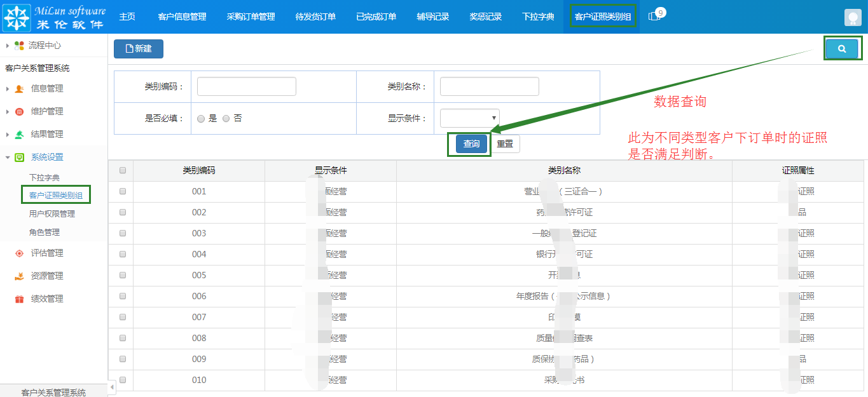Click inside the 类别名称 input field
868x397 pixels.
489,86
